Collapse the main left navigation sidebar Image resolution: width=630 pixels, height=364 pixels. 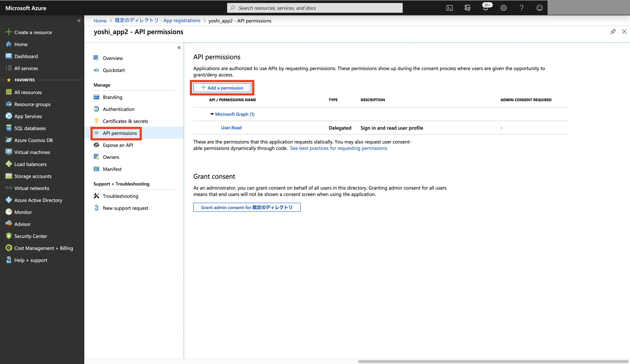tap(79, 20)
